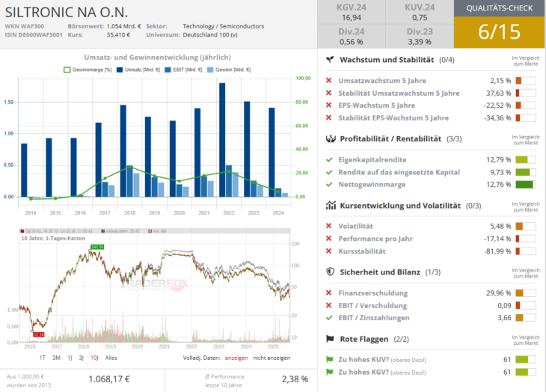Click the green check next to Rendite auf das eingesetzte Kapital
The image size is (546, 392).
pyautogui.click(x=329, y=172)
